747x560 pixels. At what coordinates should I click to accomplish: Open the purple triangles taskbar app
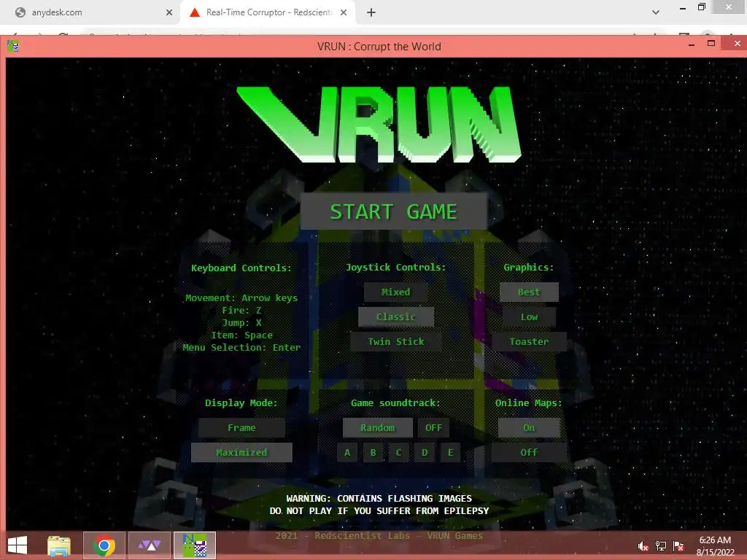click(x=150, y=545)
